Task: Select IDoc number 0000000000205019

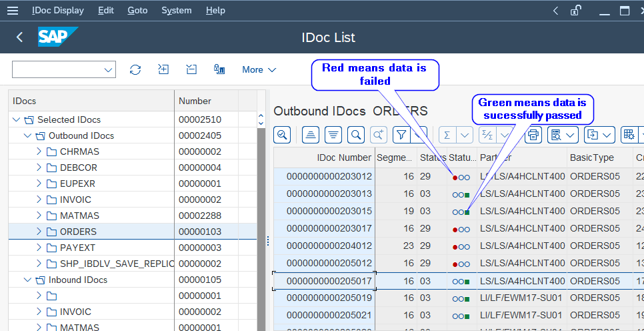Action: click(329, 298)
